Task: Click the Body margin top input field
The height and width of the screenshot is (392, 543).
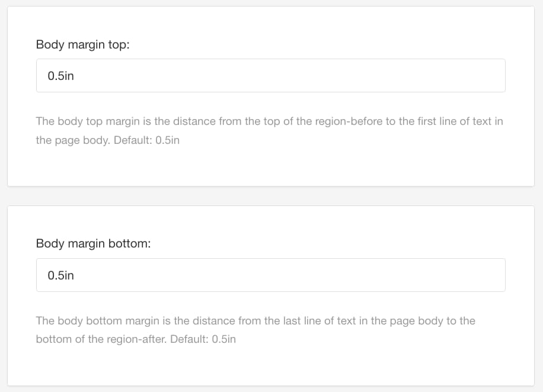Action: click(x=270, y=75)
